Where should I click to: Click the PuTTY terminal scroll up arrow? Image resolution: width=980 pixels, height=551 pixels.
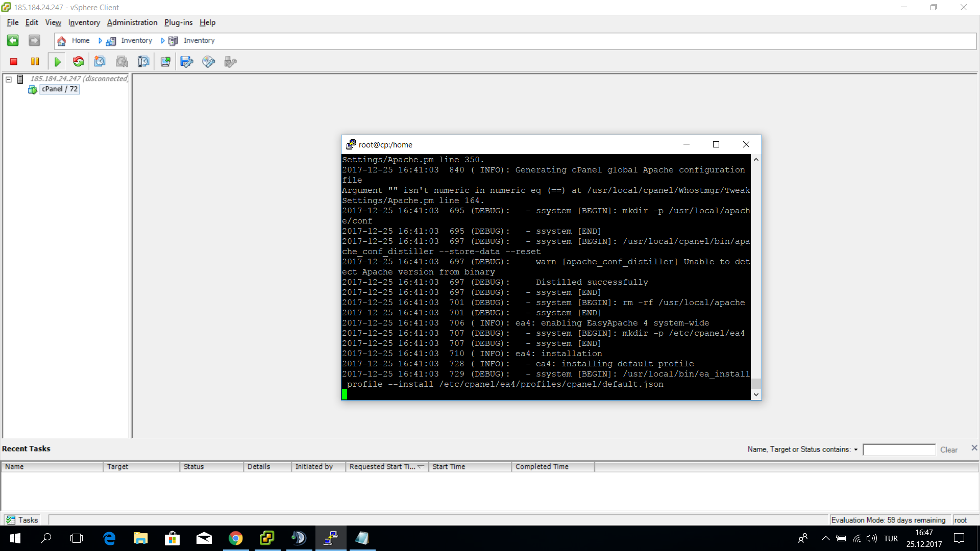[x=756, y=160]
